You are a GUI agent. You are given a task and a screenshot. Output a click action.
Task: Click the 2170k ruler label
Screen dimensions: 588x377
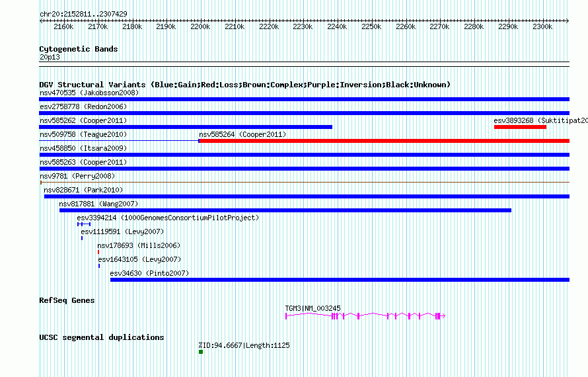[x=98, y=26]
